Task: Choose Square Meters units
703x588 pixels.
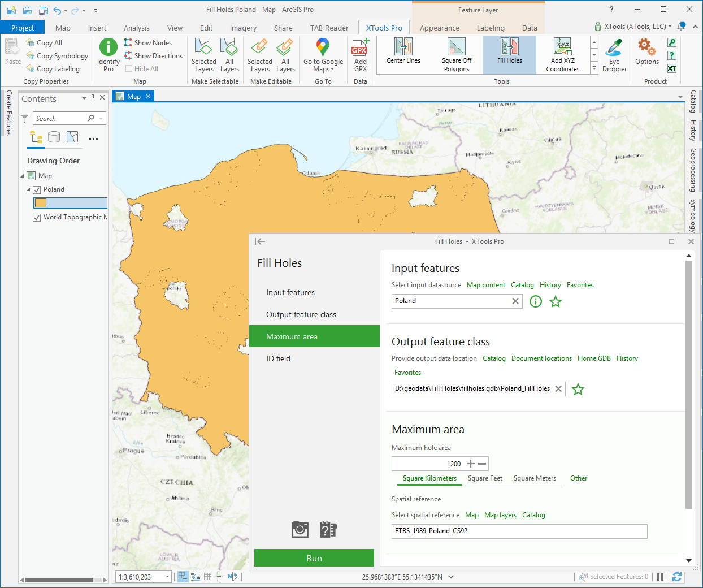Action: click(x=535, y=478)
